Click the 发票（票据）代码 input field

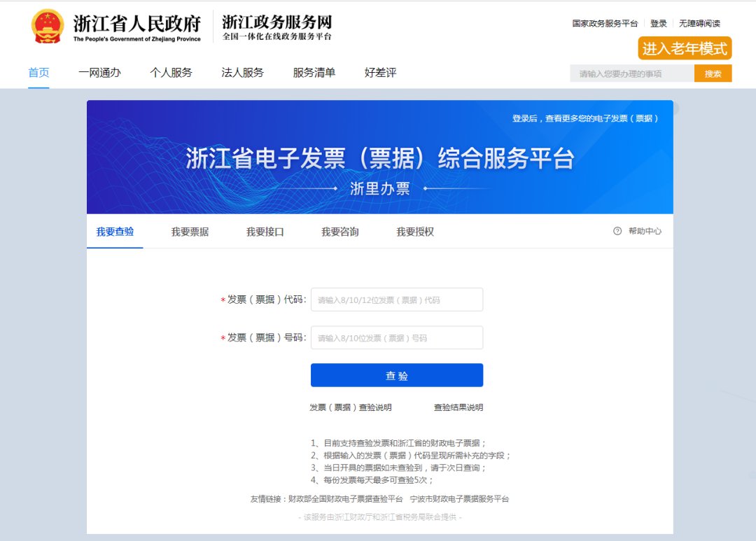(x=397, y=300)
